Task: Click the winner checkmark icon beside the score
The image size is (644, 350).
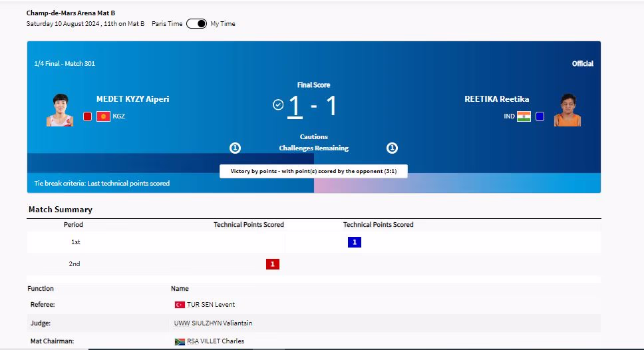Action: [278, 104]
